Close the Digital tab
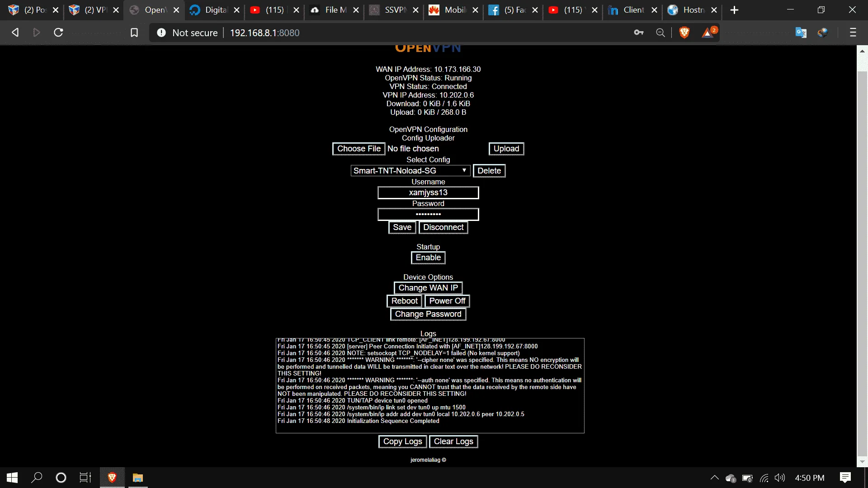868x488 pixels. tap(236, 10)
